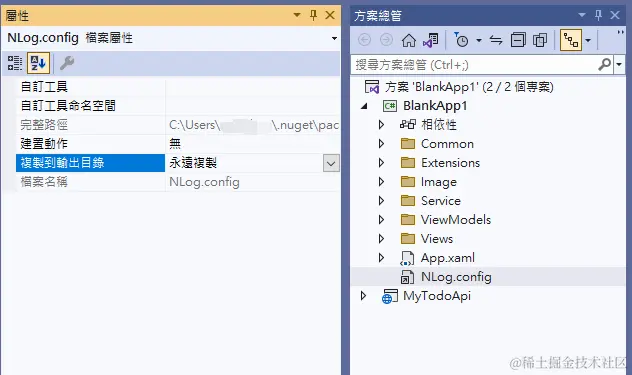The height and width of the screenshot is (375, 632).
Task: Toggle the highlighted file nesting button
Action: [x=571, y=40]
